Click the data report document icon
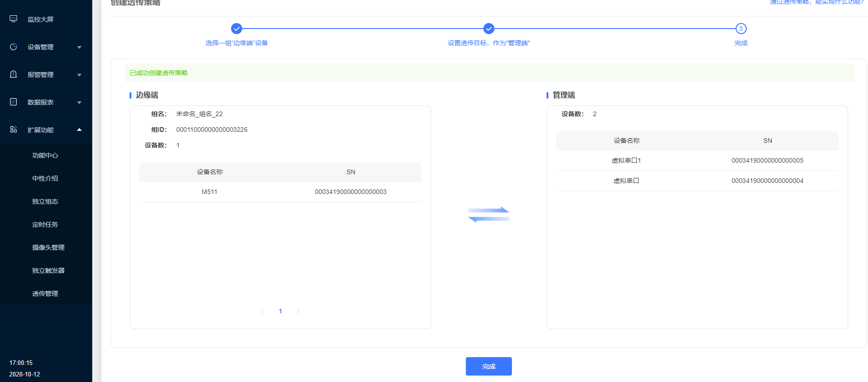 (x=13, y=102)
